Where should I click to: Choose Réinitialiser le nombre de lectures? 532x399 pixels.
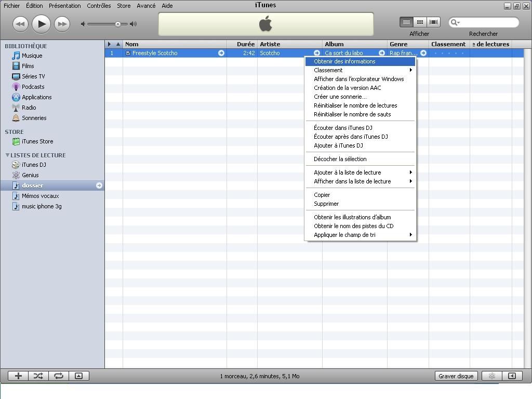click(360, 105)
